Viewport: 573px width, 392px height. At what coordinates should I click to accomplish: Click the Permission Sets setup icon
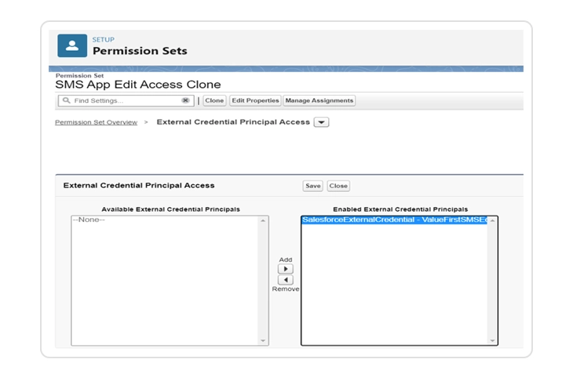[72, 46]
